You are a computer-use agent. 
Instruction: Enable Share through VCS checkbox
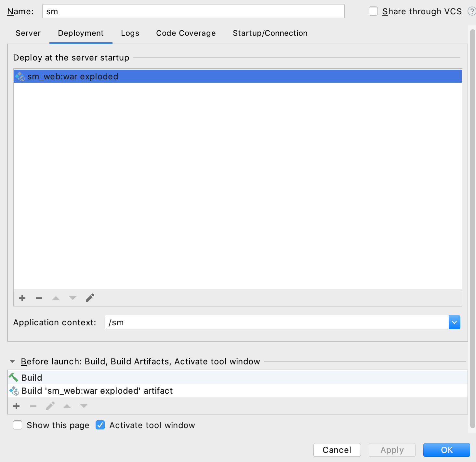click(373, 11)
